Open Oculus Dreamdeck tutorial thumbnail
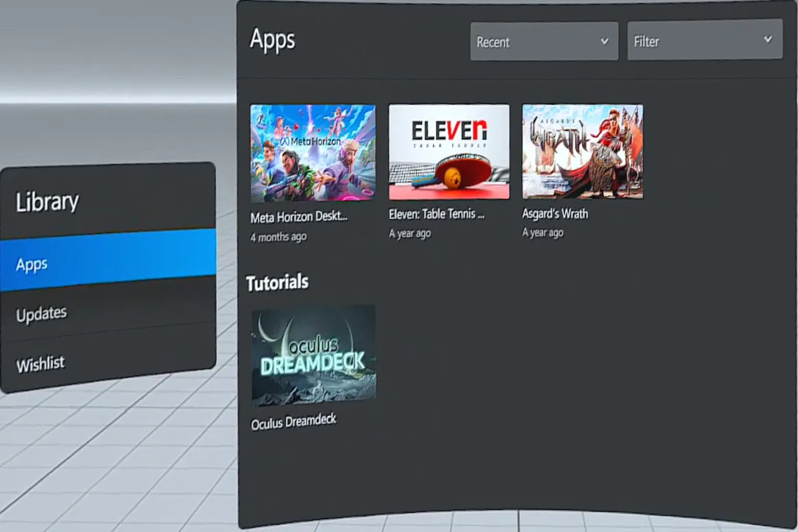 click(x=314, y=355)
